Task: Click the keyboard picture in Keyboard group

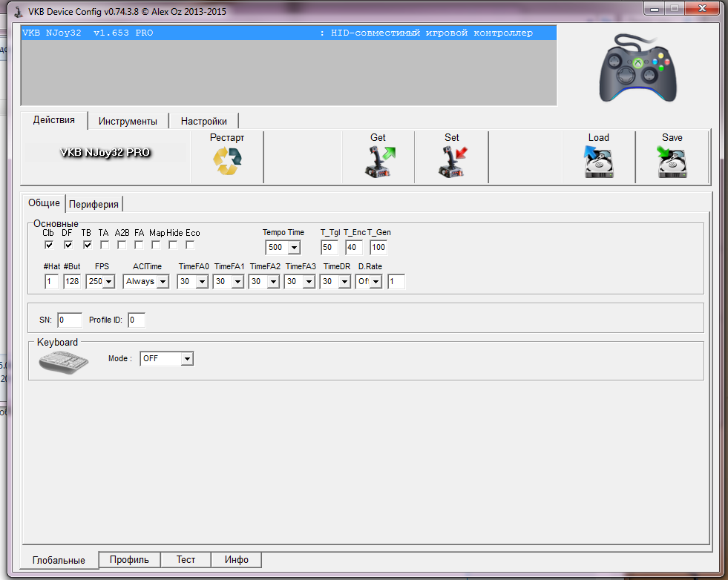Action: [x=64, y=362]
